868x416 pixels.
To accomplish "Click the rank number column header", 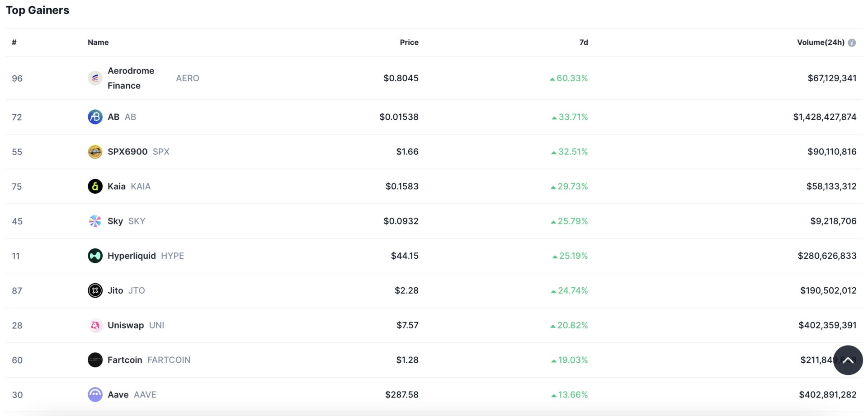I will [x=14, y=42].
